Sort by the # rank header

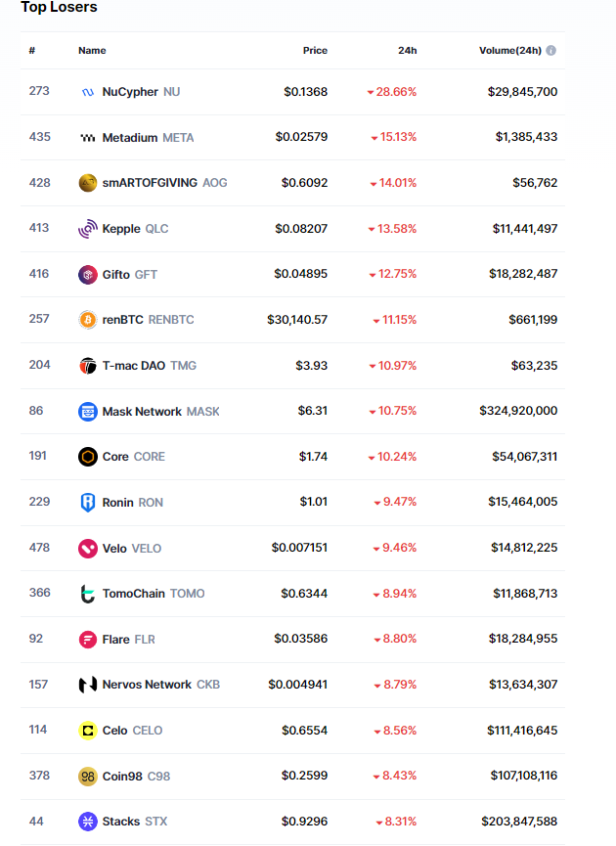32,51
